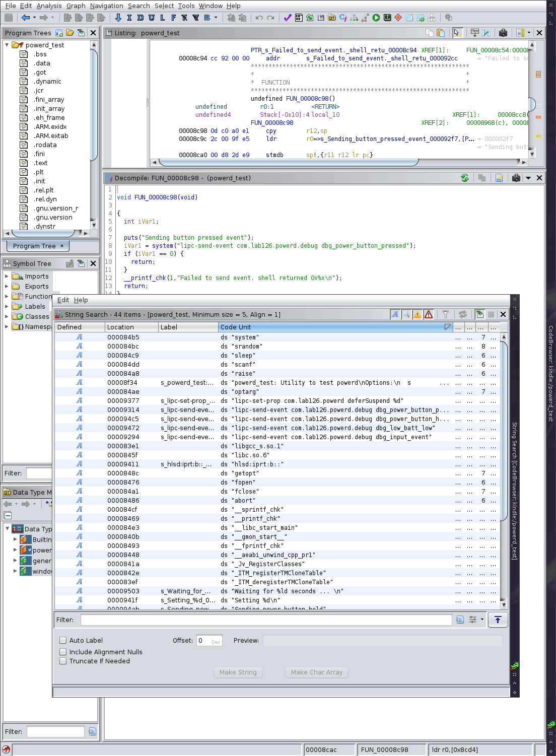Open the Tools menu
The width and height of the screenshot is (556, 756).
pos(186,6)
